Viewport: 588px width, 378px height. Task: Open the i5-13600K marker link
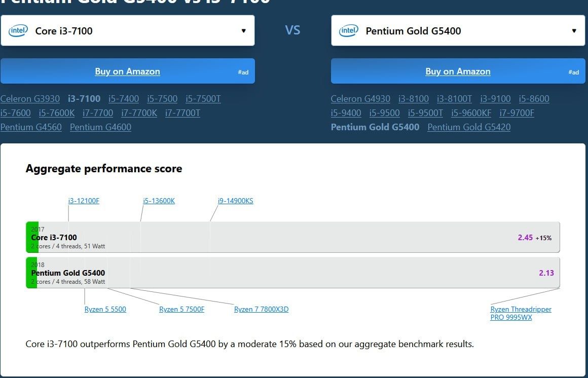pos(159,201)
